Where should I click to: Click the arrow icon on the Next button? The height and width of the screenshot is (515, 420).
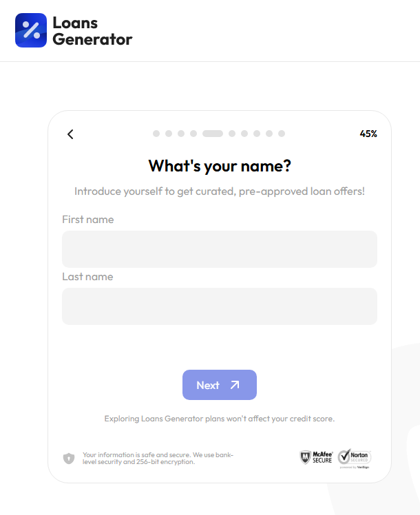(235, 385)
